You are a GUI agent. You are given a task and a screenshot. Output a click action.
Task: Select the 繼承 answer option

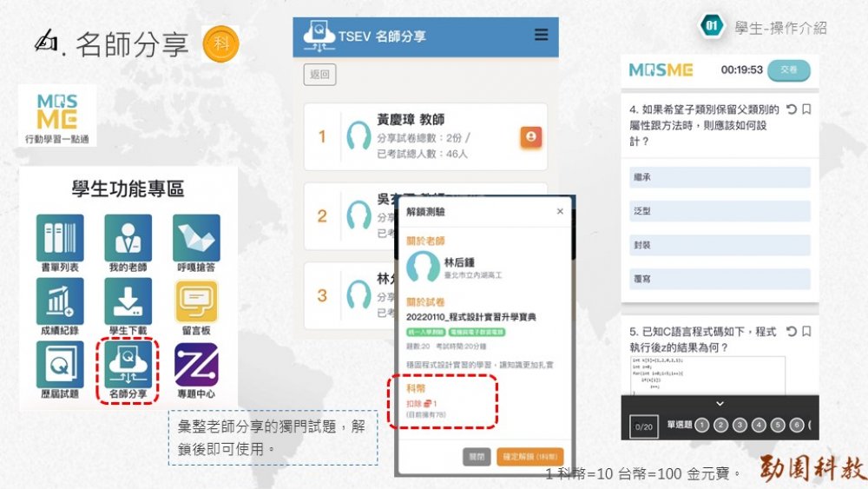[x=720, y=177]
